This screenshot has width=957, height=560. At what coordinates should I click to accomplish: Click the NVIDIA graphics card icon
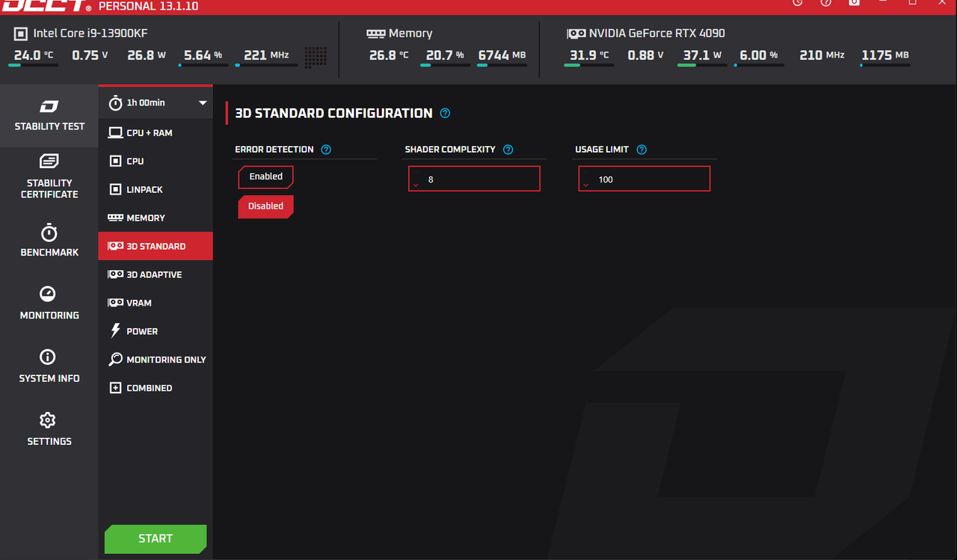point(576,34)
